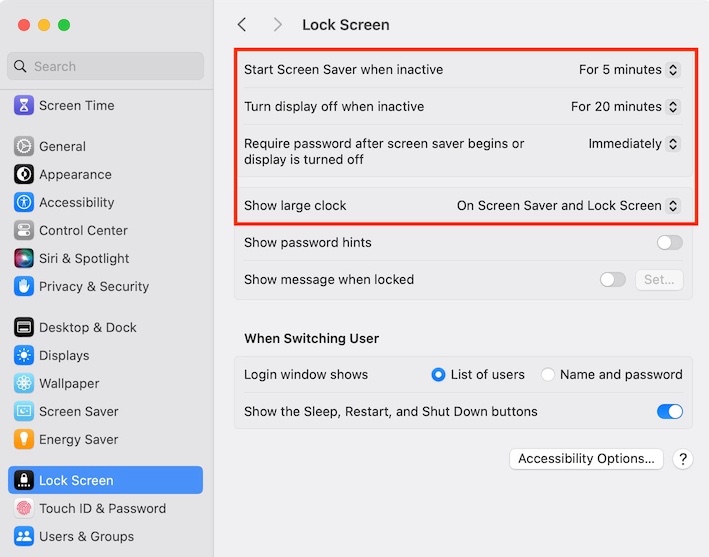Click the Accessibility Options button
Viewport: 709px width, 557px height.
(x=586, y=459)
